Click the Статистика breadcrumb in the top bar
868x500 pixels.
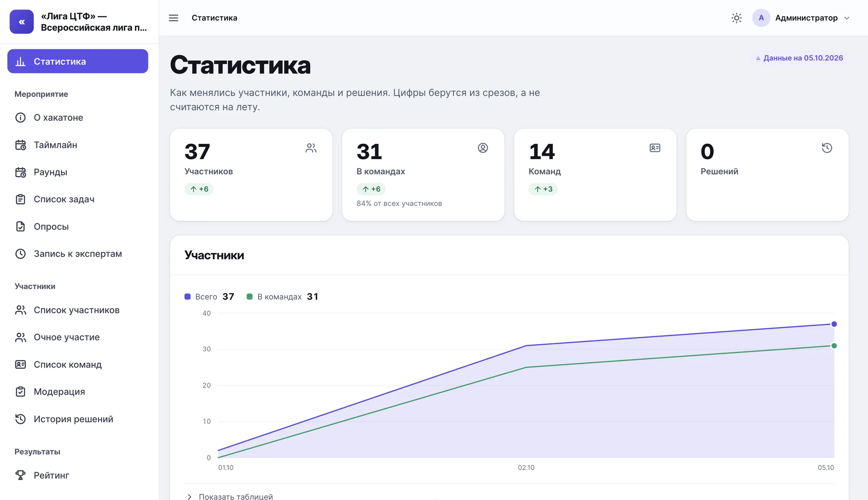[214, 18]
